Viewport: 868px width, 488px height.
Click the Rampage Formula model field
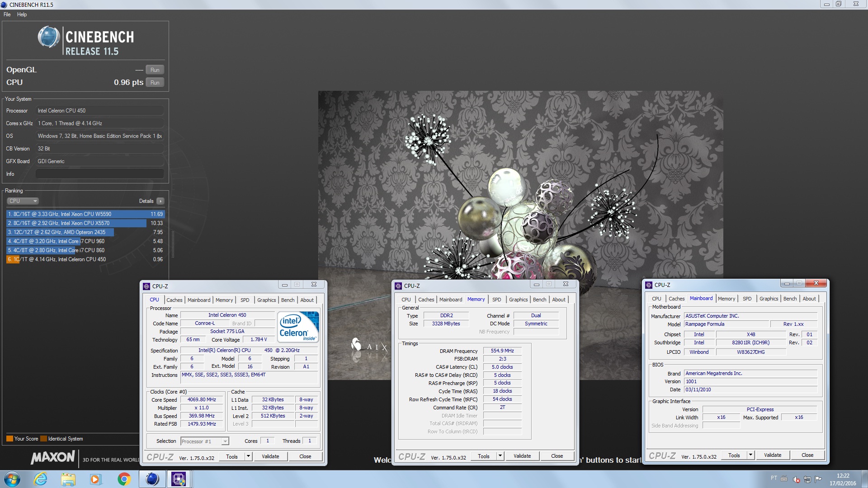point(726,324)
